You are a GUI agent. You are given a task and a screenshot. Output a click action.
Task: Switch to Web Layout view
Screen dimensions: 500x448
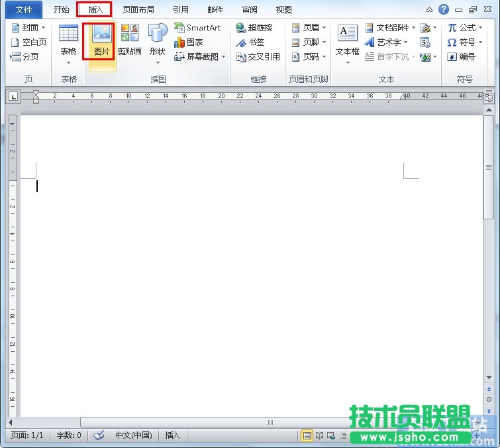tap(331, 435)
